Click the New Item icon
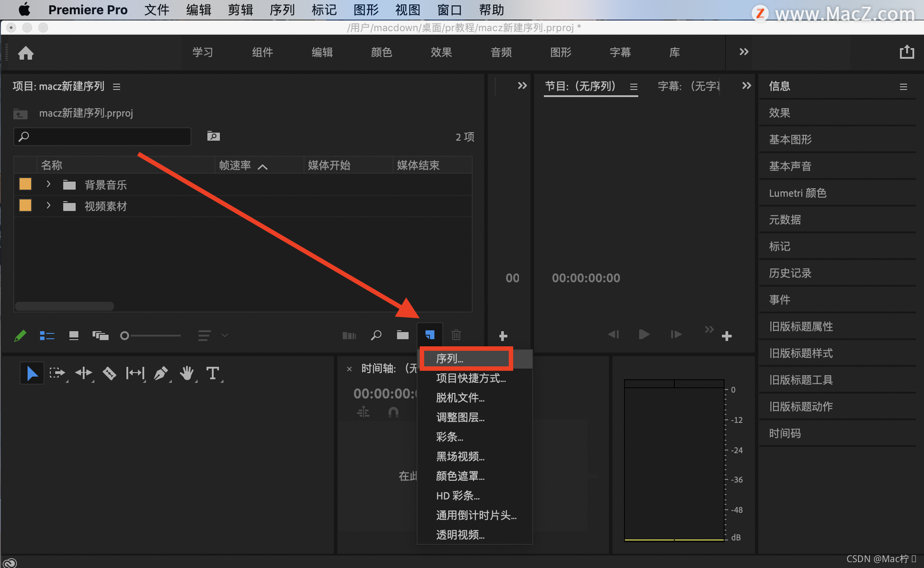Image resolution: width=924 pixels, height=568 pixels. [430, 335]
